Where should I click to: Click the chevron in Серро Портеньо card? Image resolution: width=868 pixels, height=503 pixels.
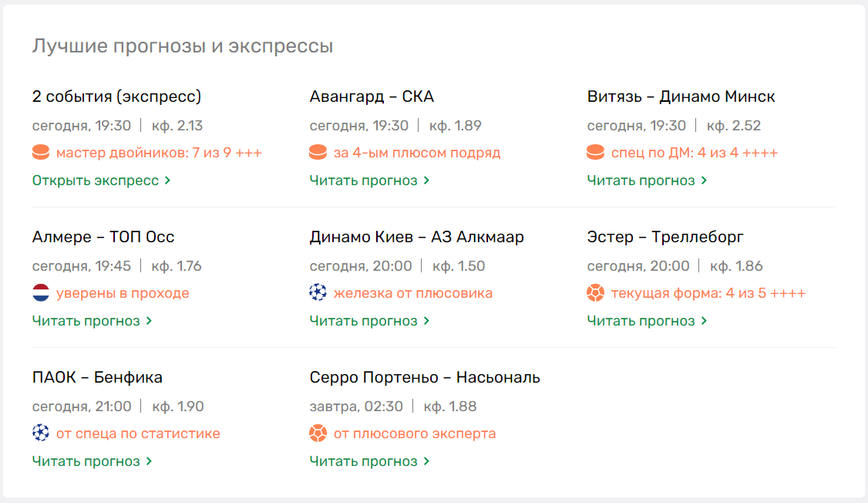pyautogui.click(x=425, y=461)
